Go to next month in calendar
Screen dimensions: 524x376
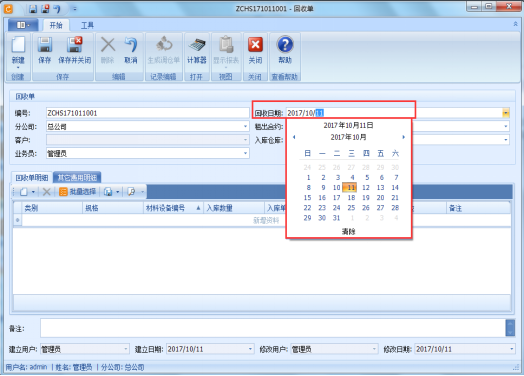coord(403,137)
